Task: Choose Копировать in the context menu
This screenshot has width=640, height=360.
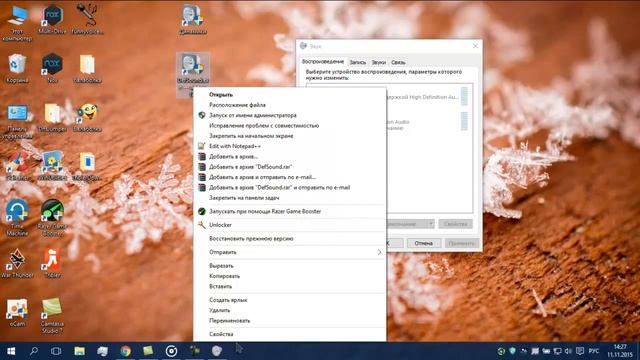Action: pos(290,276)
